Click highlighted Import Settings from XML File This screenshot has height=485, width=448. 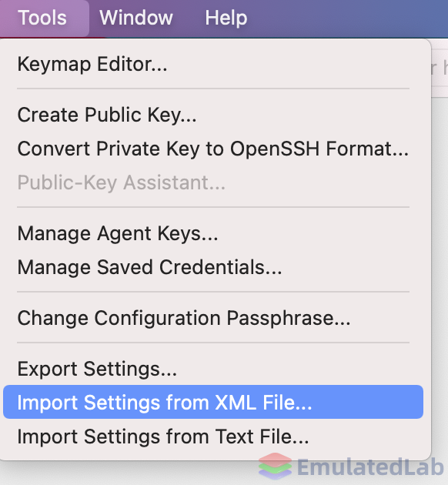tap(213, 402)
